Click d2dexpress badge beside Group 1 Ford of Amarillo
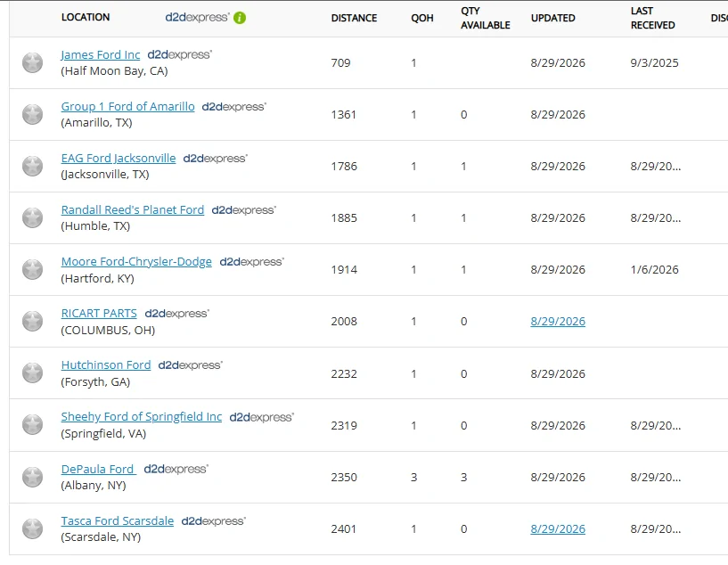The width and height of the screenshot is (728, 565). (234, 107)
